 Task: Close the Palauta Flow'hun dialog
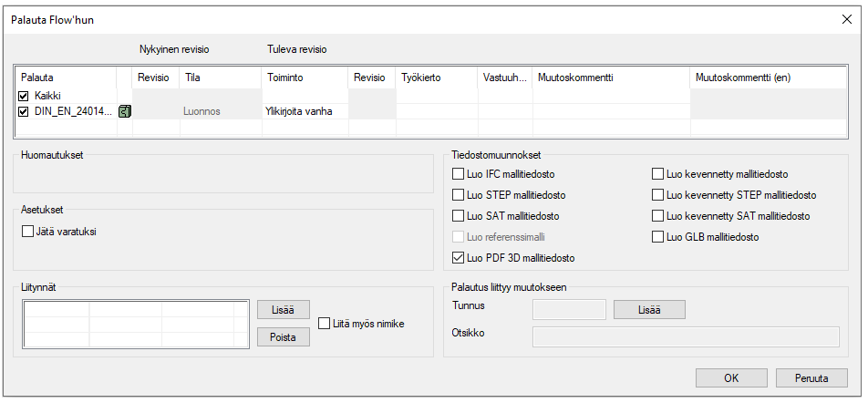click(844, 19)
